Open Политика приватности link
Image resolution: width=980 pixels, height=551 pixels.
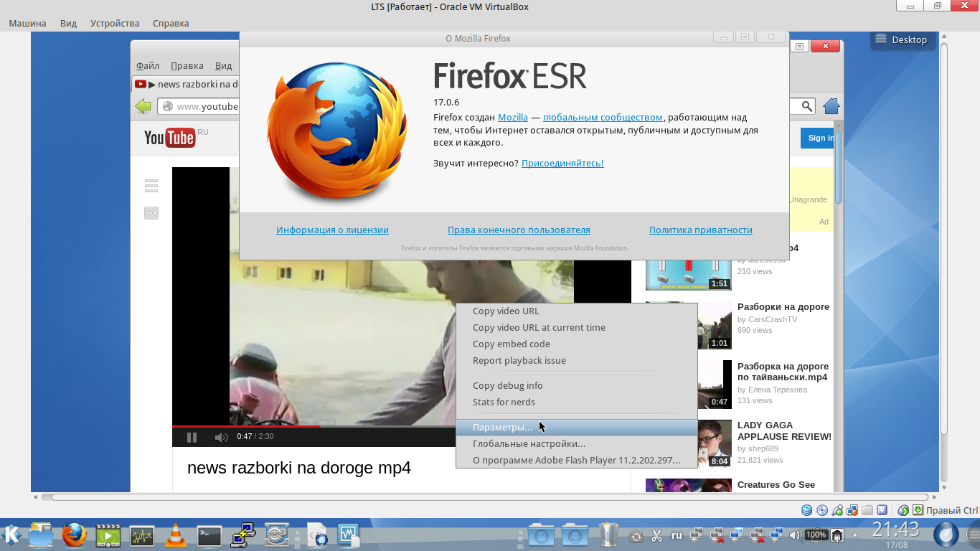point(701,230)
